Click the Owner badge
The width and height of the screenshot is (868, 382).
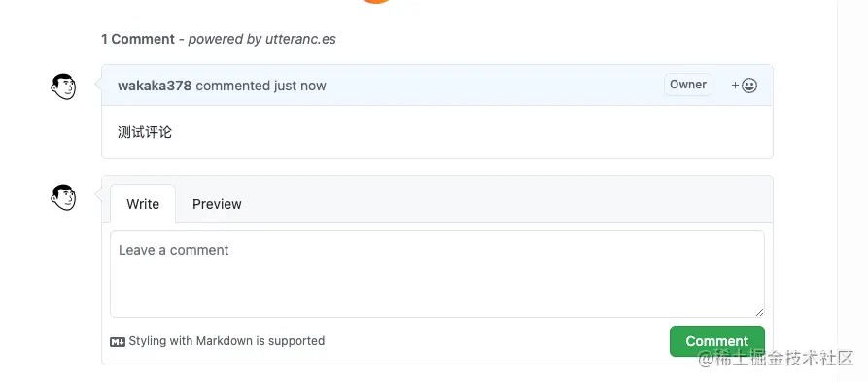point(688,85)
